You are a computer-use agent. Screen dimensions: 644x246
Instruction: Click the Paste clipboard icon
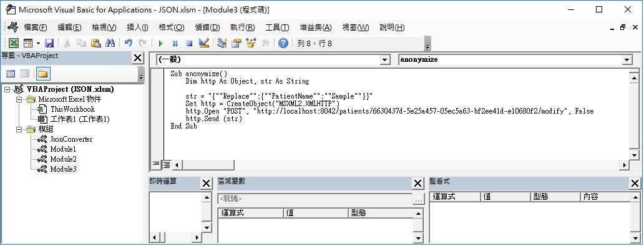pyautogui.click(x=95, y=42)
